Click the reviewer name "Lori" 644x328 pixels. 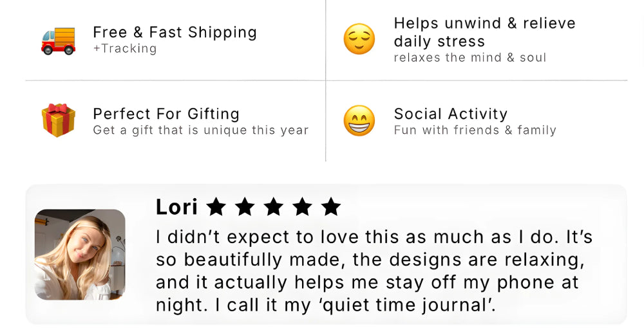[176, 207]
